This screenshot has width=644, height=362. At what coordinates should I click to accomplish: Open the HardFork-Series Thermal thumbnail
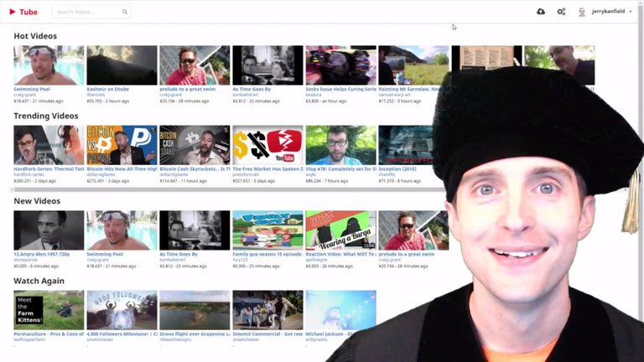pos(49,145)
